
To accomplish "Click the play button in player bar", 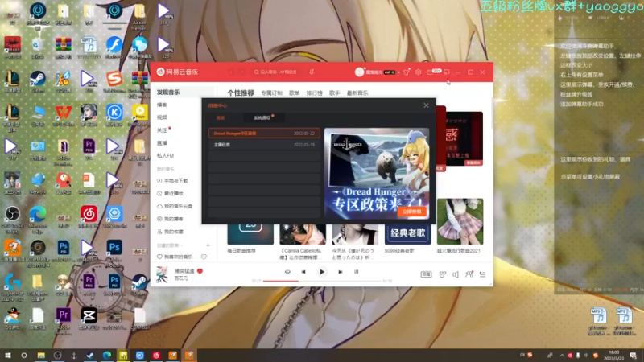I will point(322,272).
